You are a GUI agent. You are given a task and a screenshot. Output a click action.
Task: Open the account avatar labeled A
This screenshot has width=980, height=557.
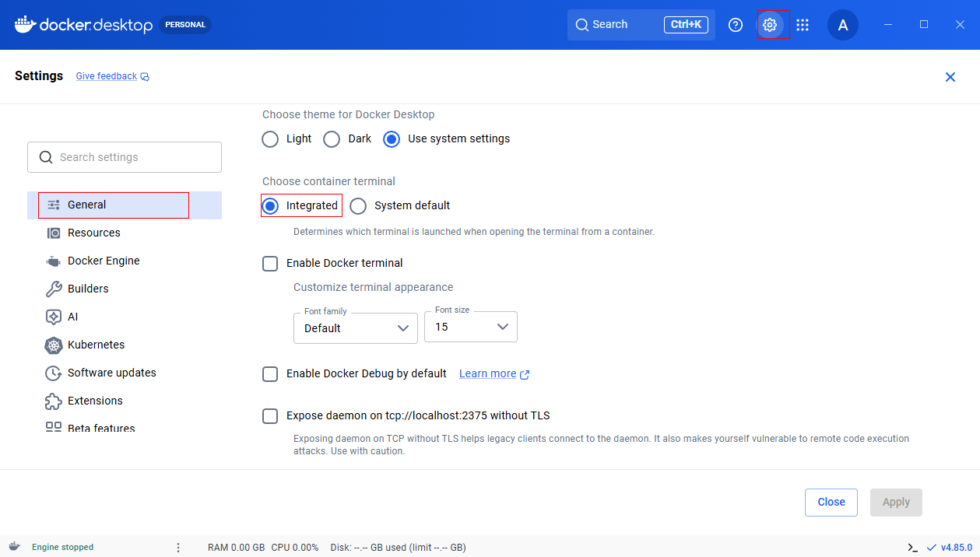tap(843, 25)
